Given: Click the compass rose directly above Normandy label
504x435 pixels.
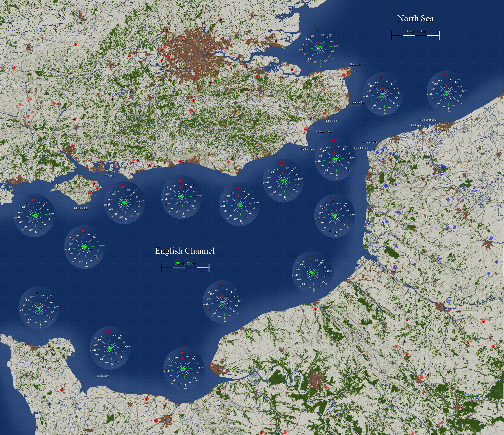Looking at the screenshot, I should pos(110,348).
